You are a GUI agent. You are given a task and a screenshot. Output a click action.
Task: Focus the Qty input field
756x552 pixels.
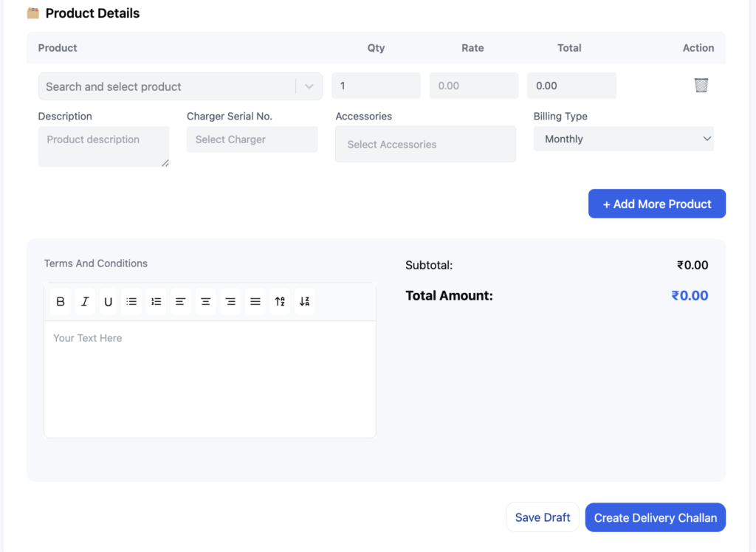click(x=376, y=86)
